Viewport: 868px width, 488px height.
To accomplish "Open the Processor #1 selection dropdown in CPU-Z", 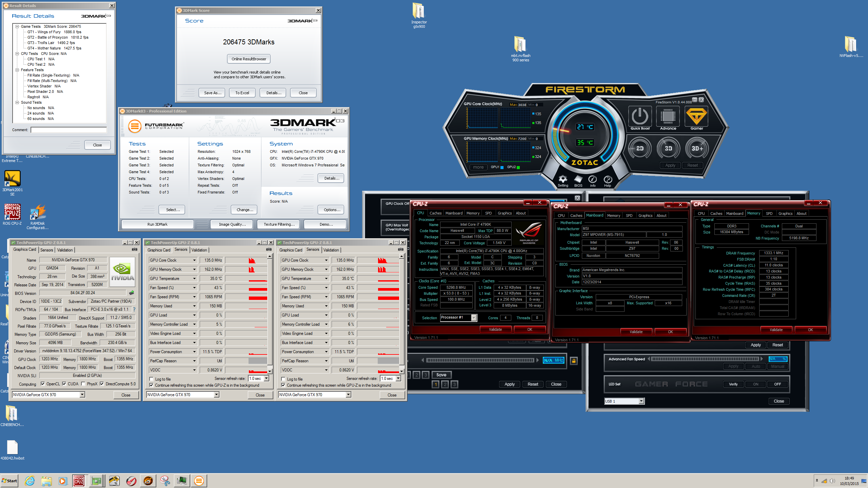I will click(474, 318).
